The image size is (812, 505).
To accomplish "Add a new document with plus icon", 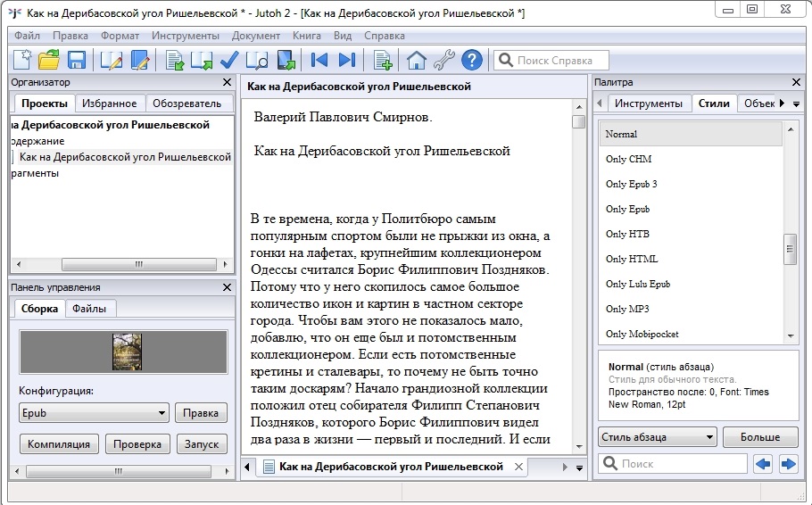I will [x=383, y=60].
